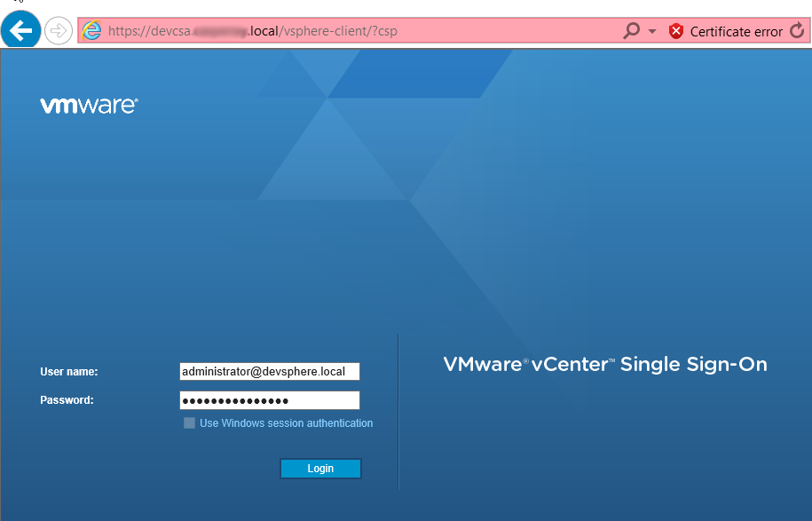Click the magnifier search icon in address bar
This screenshot has width=812, height=521.
631,31
